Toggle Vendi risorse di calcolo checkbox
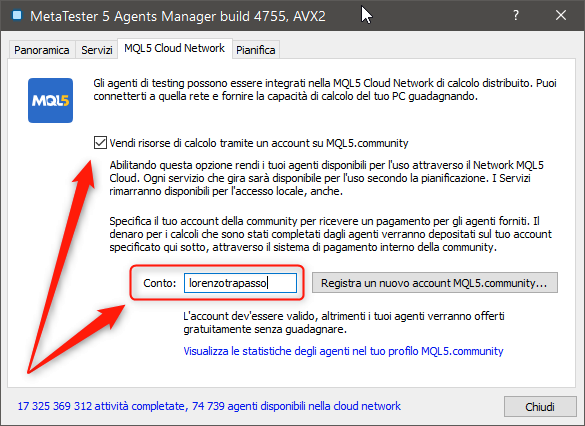 pos(100,143)
